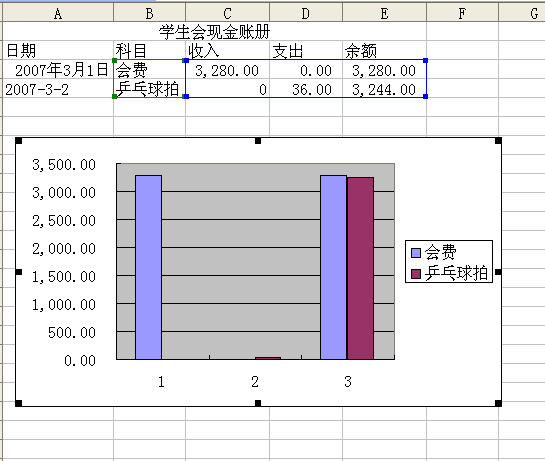Click the chart's bottom-middle sizing handle

(258, 403)
